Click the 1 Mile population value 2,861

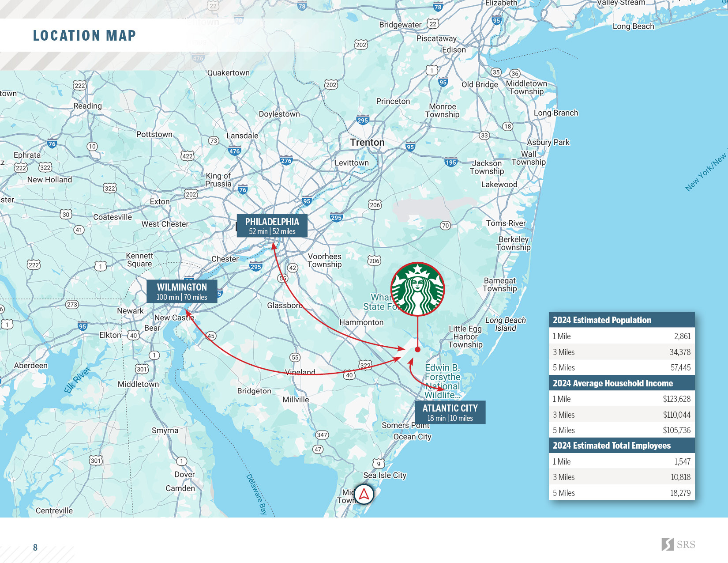point(682,336)
